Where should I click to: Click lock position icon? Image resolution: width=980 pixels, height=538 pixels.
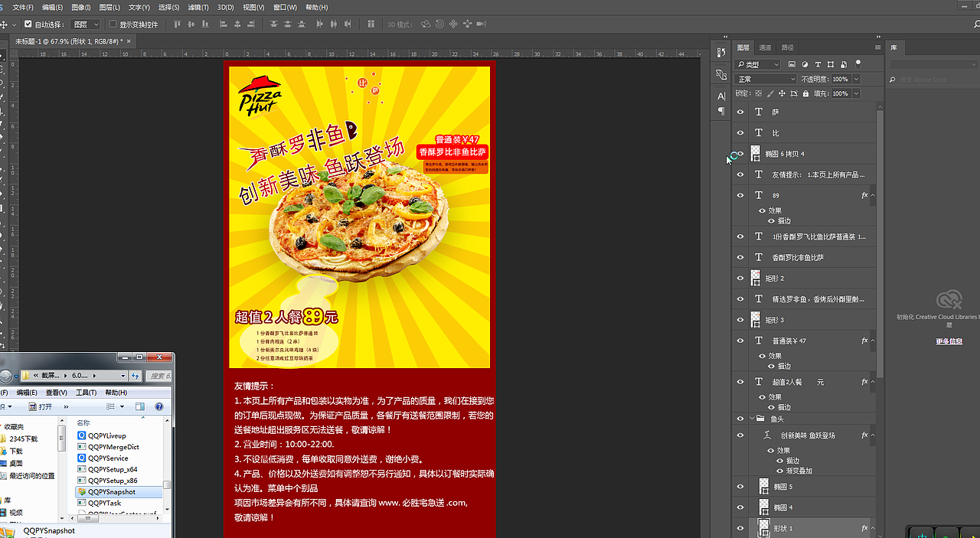pyautogui.click(x=782, y=93)
